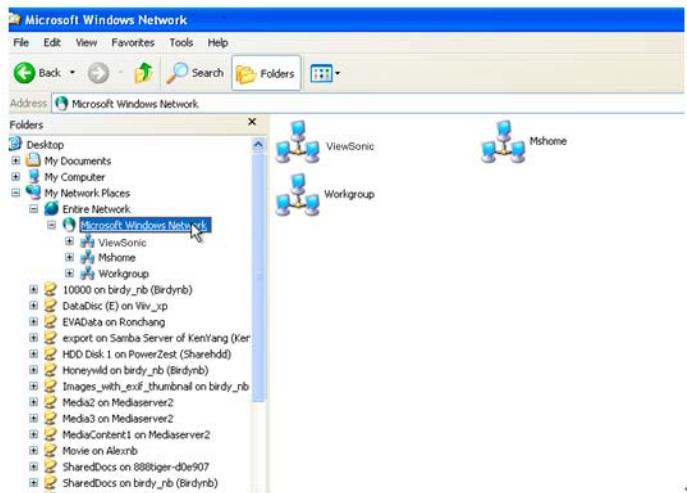This screenshot has width=687, height=493.
Task: Click window icon in the title bar
Action: (x=14, y=19)
